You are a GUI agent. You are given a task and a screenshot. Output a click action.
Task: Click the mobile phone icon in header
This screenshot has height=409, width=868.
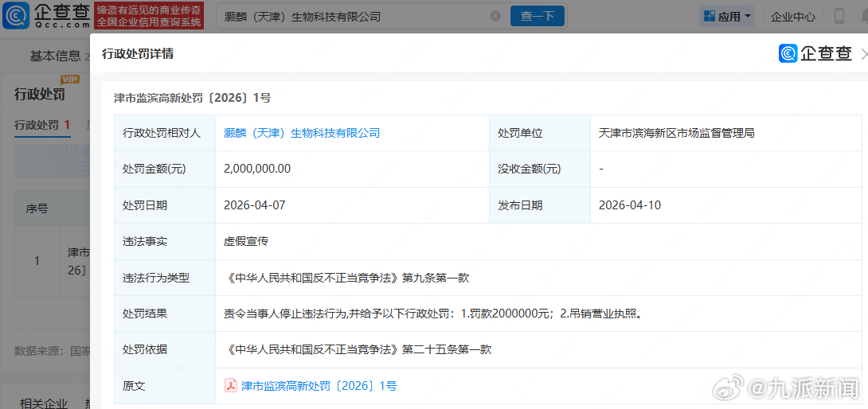click(x=839, y=16)
